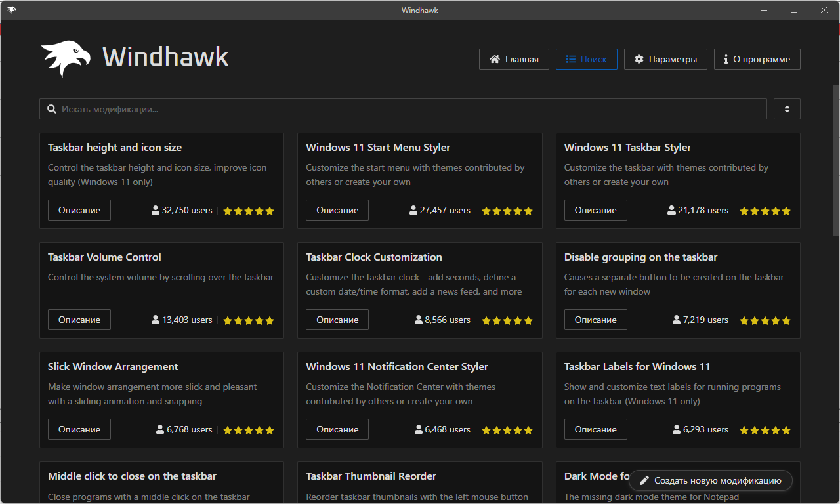Click the magnifier icon in search field

[52, 109]
